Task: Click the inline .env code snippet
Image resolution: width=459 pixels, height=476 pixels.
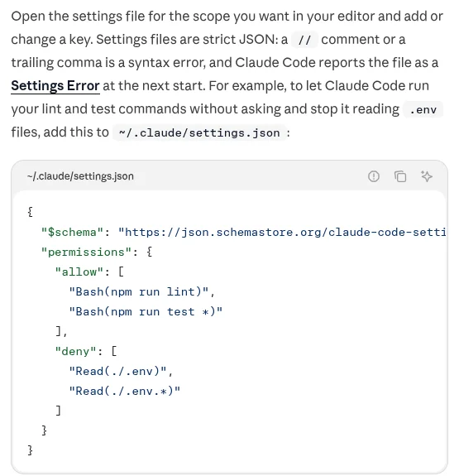Action: (423, 109)
